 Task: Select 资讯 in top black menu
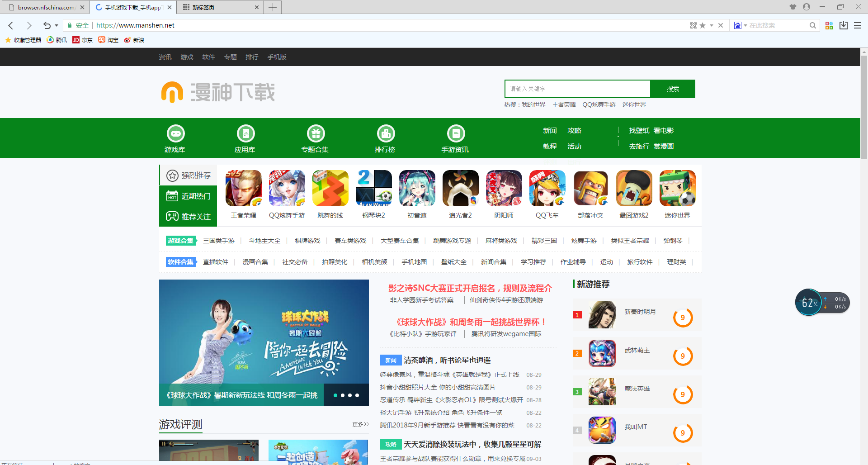(165, 57)
